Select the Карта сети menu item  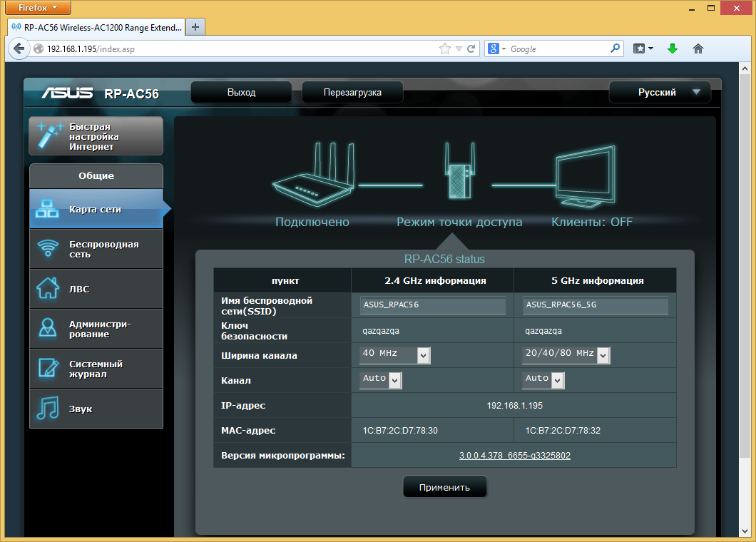96,209
